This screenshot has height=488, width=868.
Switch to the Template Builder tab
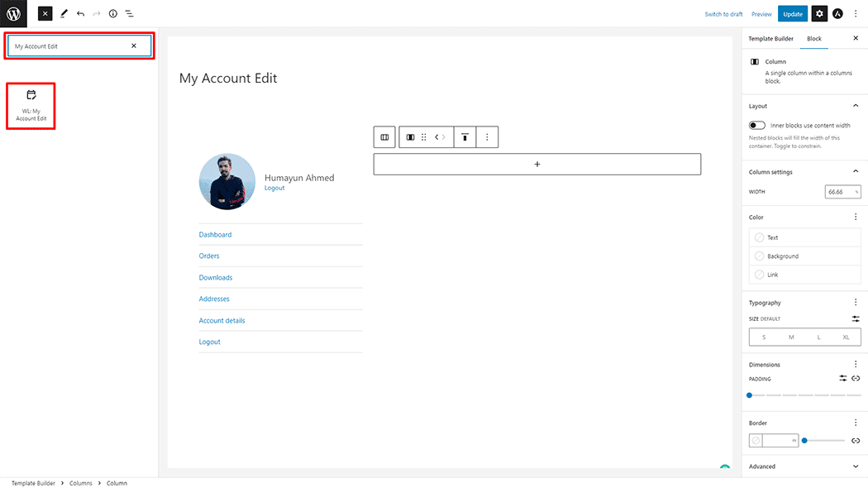(770, 38)
